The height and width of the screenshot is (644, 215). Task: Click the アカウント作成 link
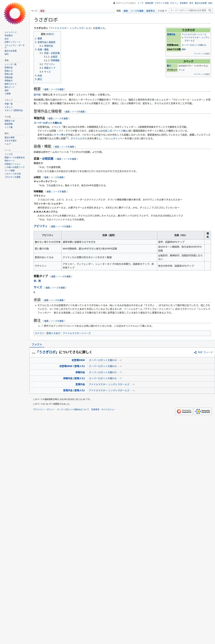point(161,3)
